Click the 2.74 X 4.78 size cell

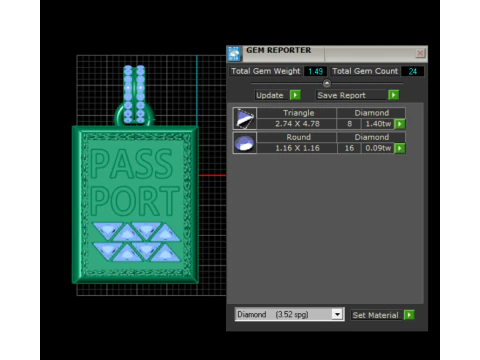point(297,124)
